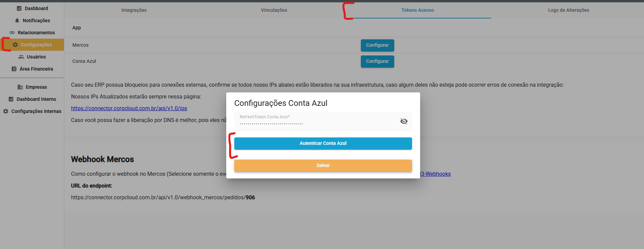Click the Configurações gear icon
Viewport: 644px width, 249px height.
(15, 45)
